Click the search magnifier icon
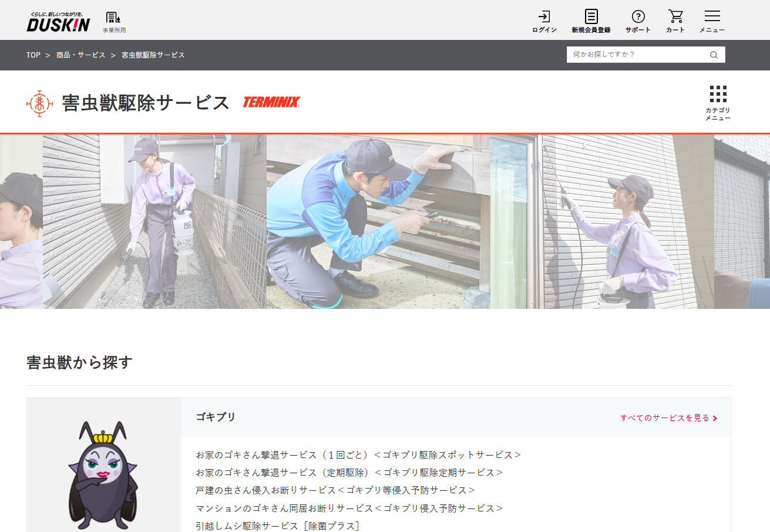This screenshot has height=532, width=770. (x=714, y=55)
